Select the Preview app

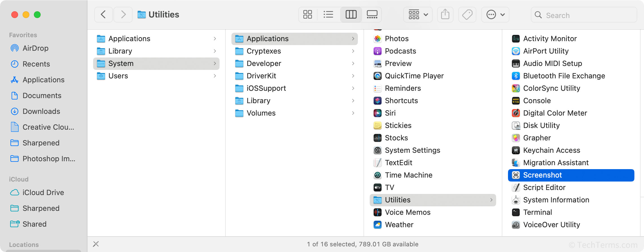[433, 63]
